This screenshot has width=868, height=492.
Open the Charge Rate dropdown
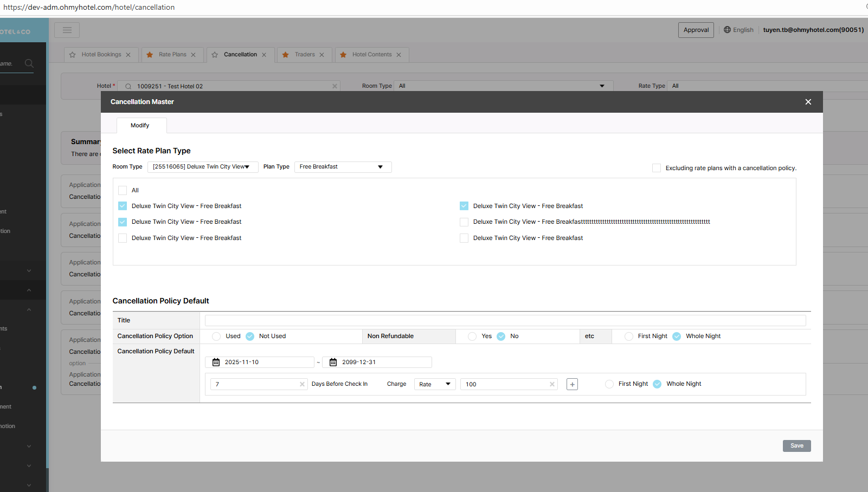pyautogui.click(x=435, y=384)
